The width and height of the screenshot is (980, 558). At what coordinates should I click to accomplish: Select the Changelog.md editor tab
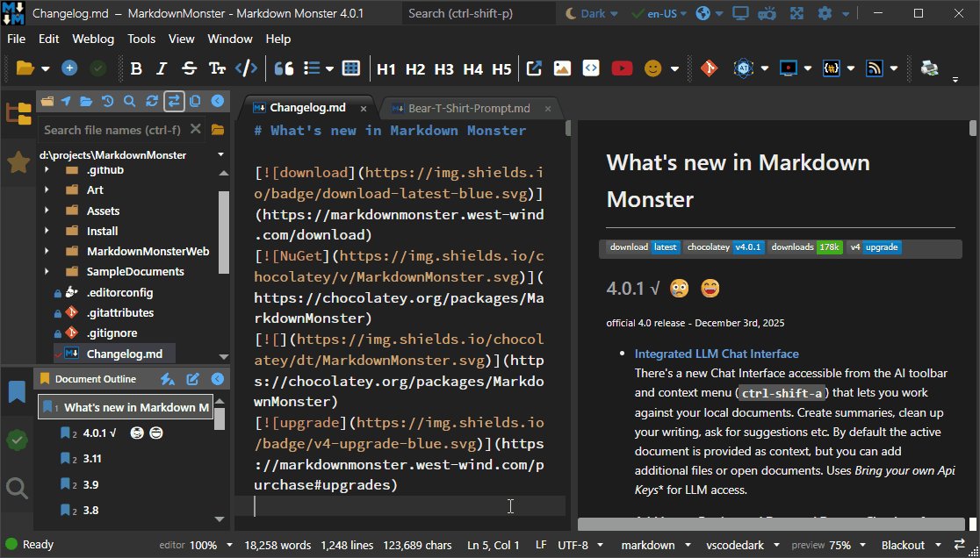[x=307, y=108]
